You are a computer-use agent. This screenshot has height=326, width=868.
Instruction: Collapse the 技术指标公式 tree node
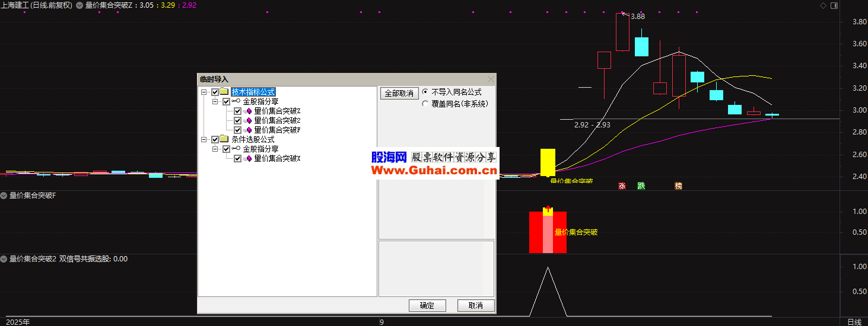coord(204,92)
